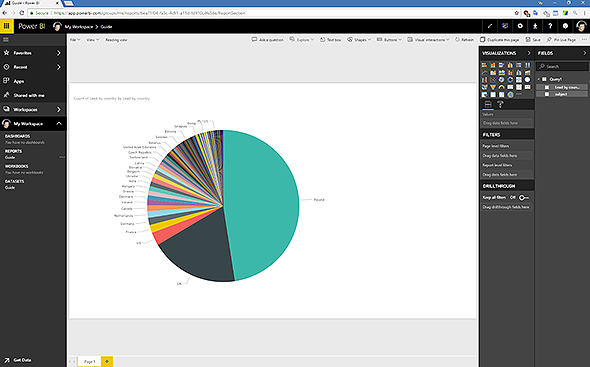Click the teal Poland pie slice

pyautogui.click(x=263, y=203)
